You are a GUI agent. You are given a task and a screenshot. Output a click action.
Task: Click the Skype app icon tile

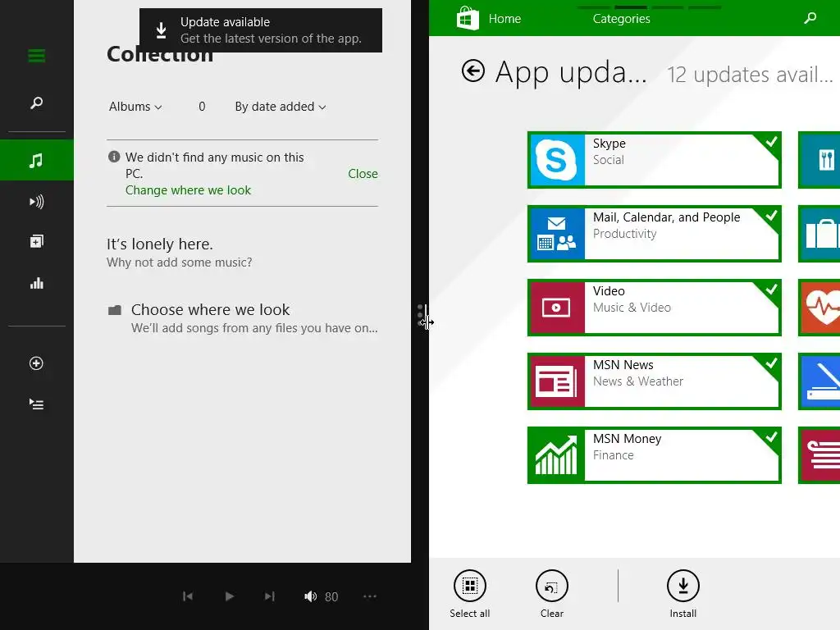pyautogui.click(x=557, y=160)
